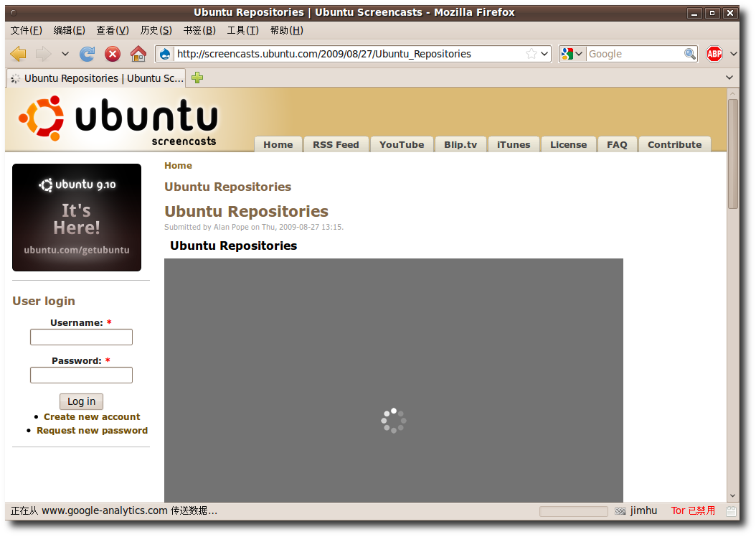The height and width of the screenshot is (537, 756).
Task: Click 'Submitted by Alan Pope' line
Action: [254, 227]
